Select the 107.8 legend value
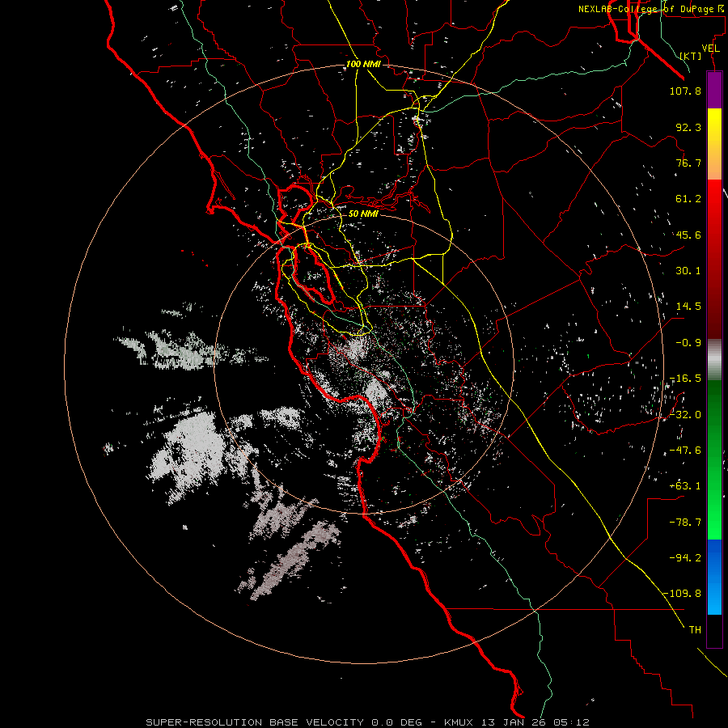 tap(685, 91)
